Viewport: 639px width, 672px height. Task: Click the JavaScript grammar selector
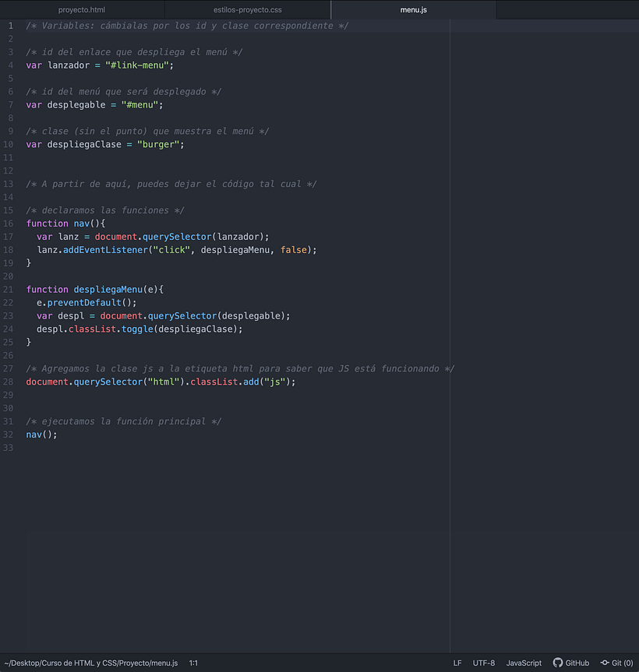point(523,663)
